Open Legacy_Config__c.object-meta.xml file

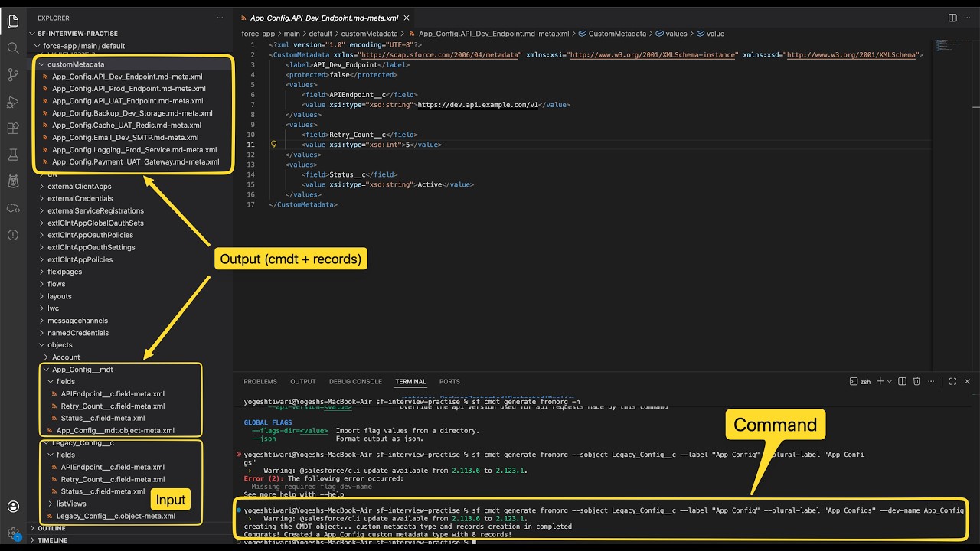(116, 516)
